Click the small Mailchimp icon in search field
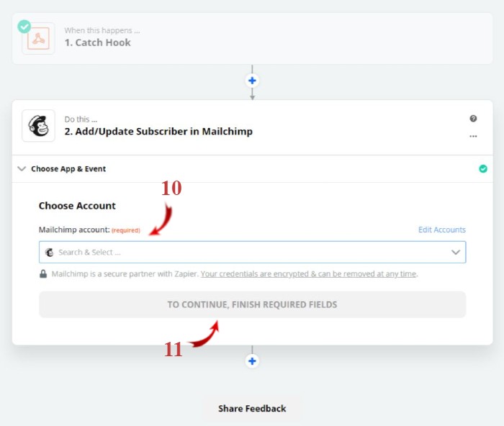This screenshot has width=504, height=426. 50,253
